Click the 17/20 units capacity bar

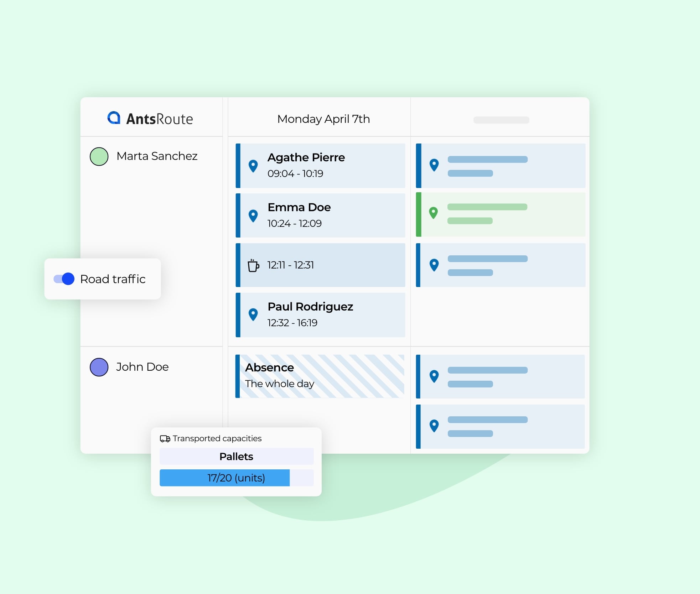[236, 478]
